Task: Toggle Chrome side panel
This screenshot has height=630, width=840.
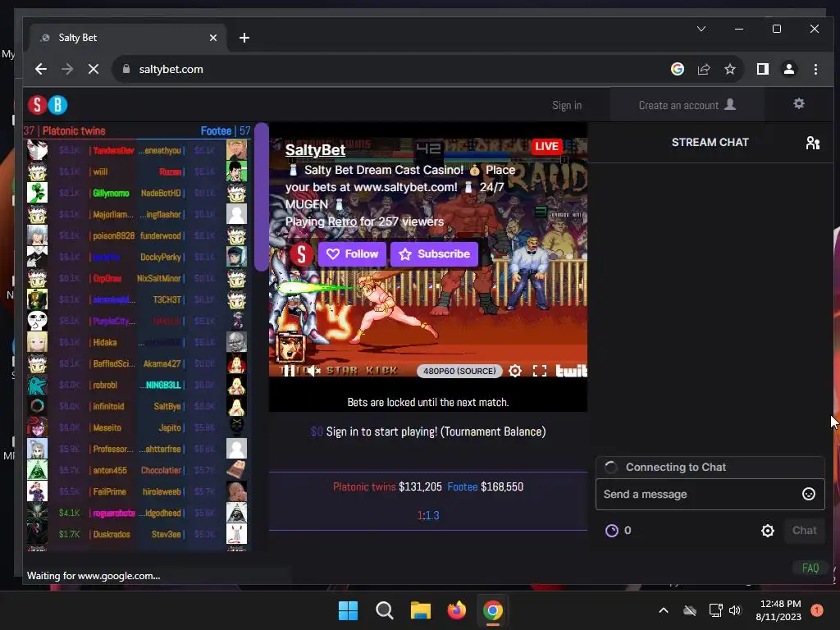Action: (x=762, y=69)
